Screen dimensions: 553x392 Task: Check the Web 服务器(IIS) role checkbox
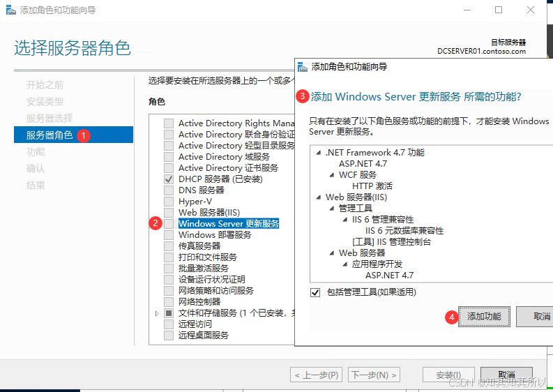169,213
